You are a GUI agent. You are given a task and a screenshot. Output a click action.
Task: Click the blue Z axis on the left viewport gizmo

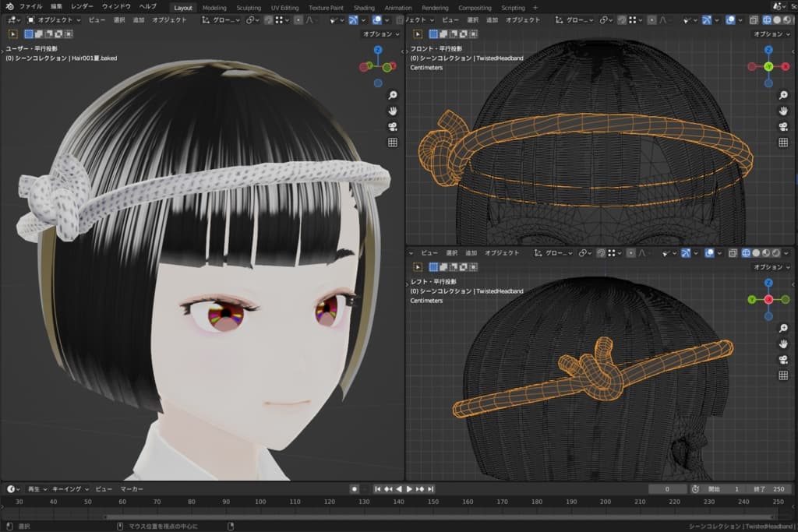[x=377, y=50]
